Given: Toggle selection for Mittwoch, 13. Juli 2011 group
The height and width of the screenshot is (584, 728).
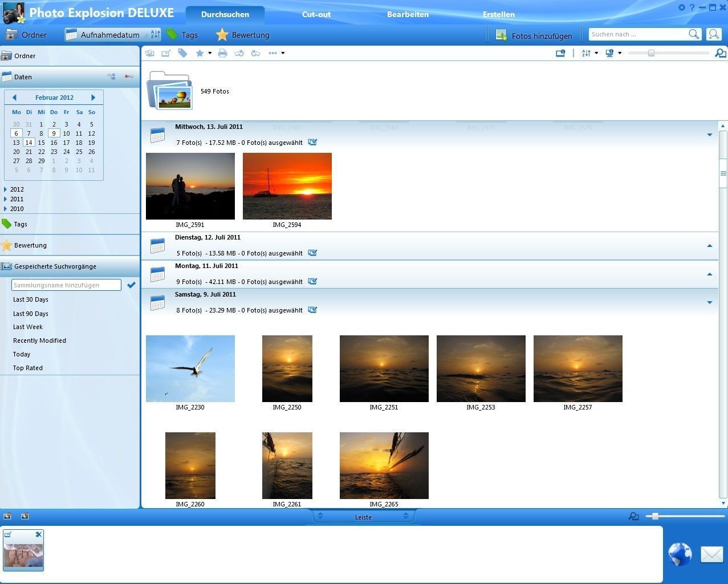Looking at the screenshot, I should pyautogui.click(x=312, y=142).
